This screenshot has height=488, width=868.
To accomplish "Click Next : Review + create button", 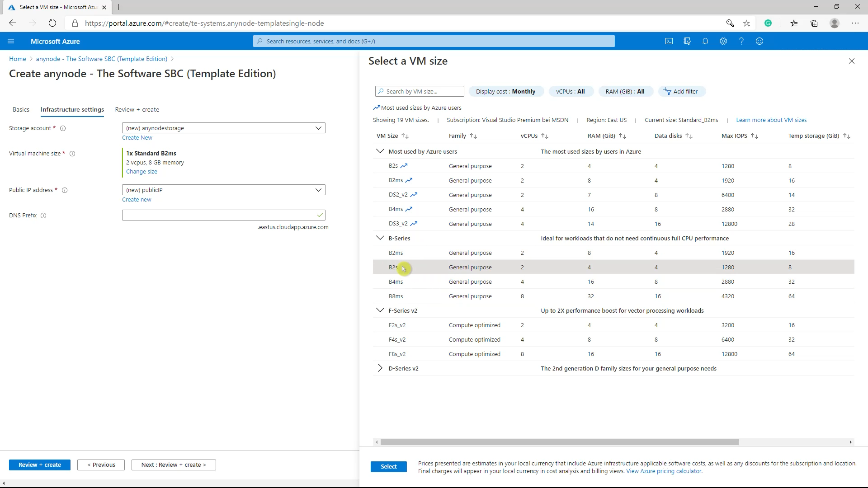I will point(174,465).
